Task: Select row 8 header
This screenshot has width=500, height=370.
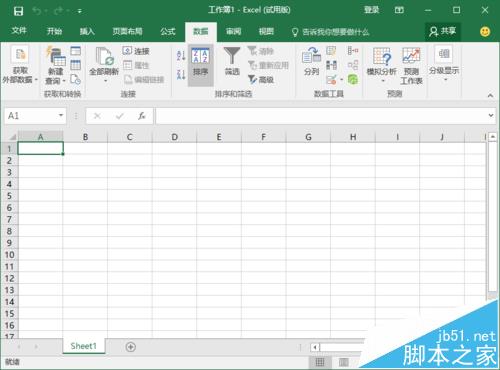Action: (x=9, y=231)
